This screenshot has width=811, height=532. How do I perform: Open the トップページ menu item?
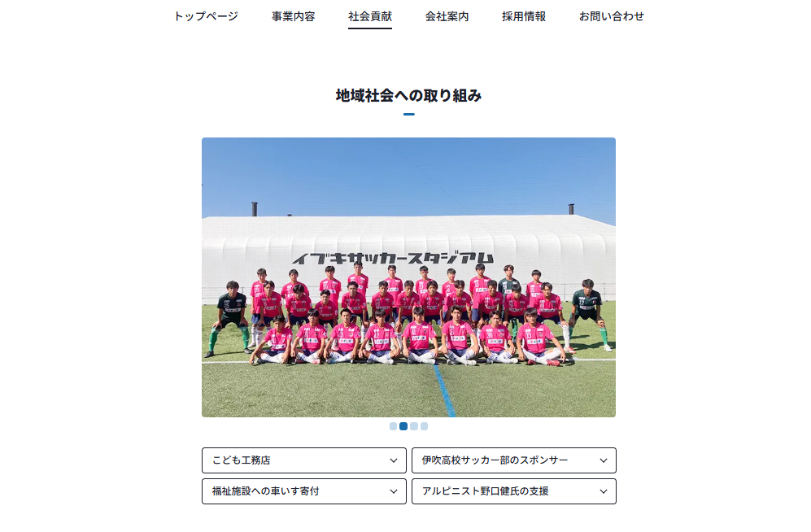click(206, 16)
